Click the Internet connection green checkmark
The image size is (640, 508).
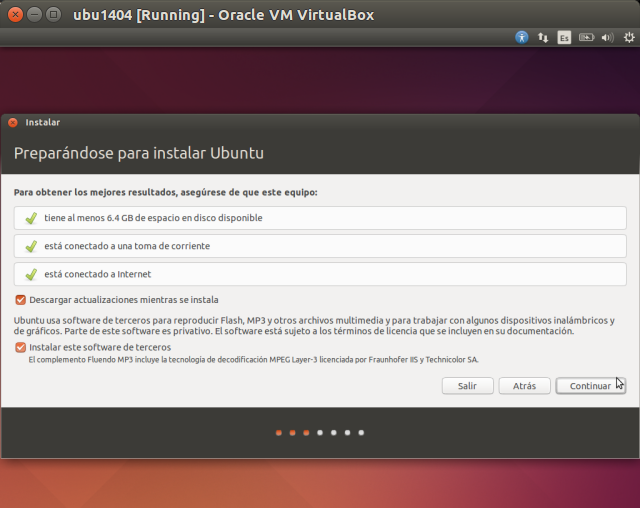pos(31,275)
